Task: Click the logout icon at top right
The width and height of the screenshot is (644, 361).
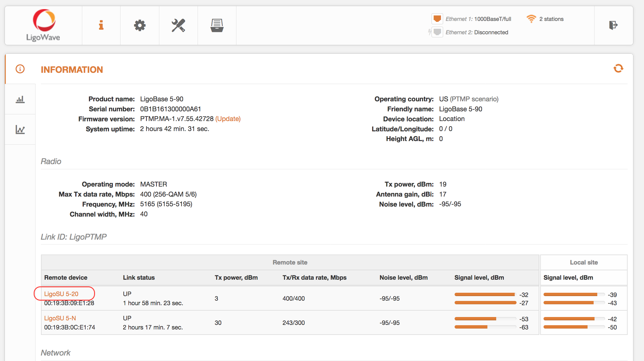Action: coord(613,25)
